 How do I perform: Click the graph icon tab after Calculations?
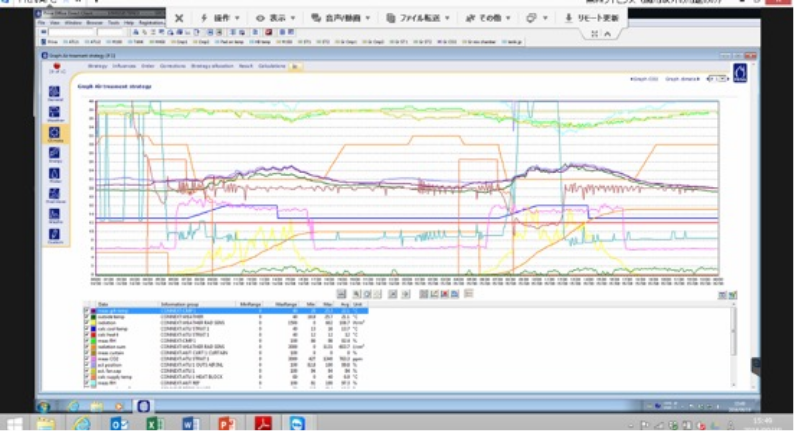pos(295,66)
